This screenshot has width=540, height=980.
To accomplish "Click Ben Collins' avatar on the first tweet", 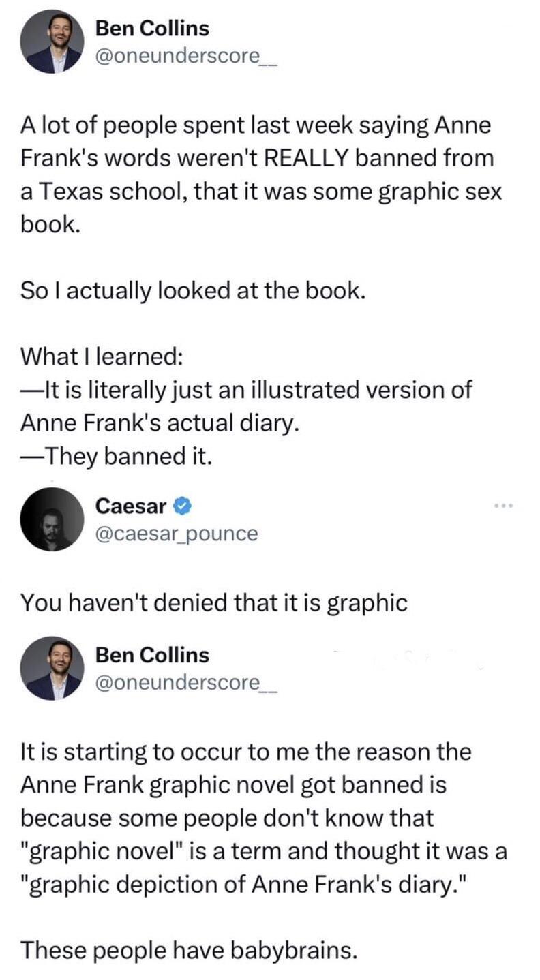I will pos(54,42).
